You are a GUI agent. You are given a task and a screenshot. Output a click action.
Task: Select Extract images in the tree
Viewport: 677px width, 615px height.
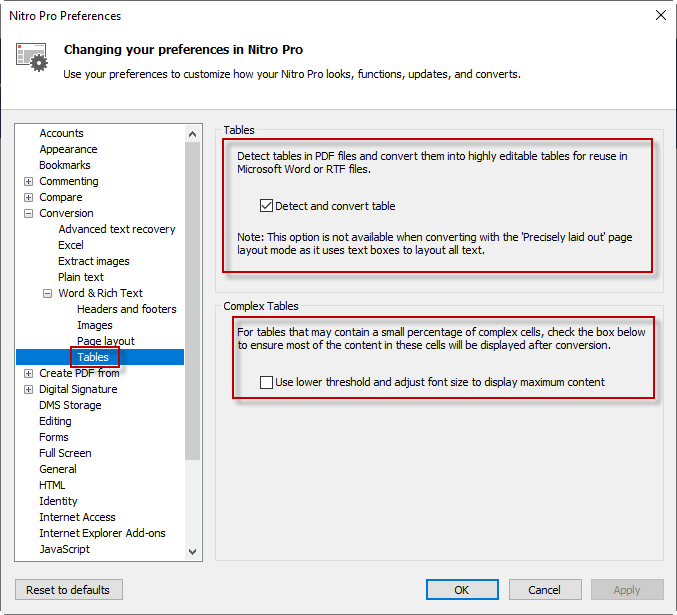94,261
